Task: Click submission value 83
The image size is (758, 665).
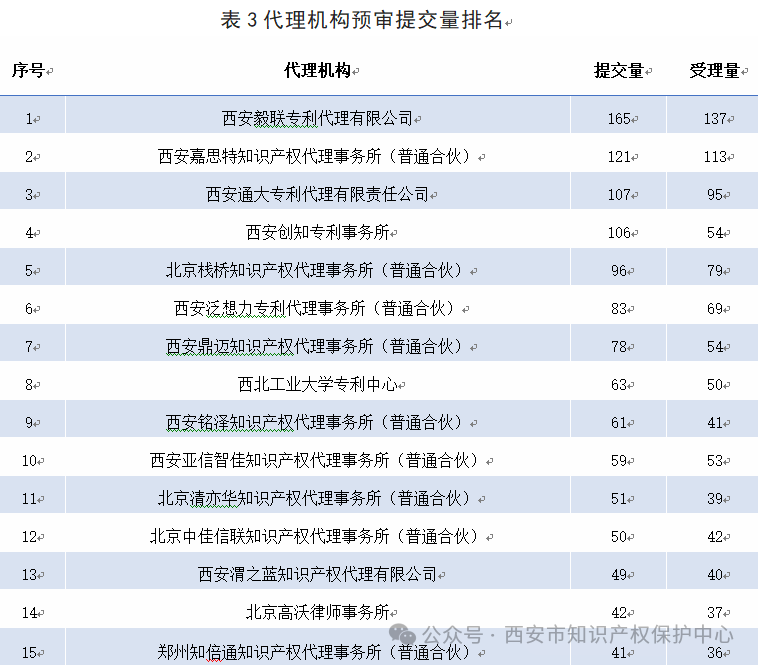Action: (619, 309)
